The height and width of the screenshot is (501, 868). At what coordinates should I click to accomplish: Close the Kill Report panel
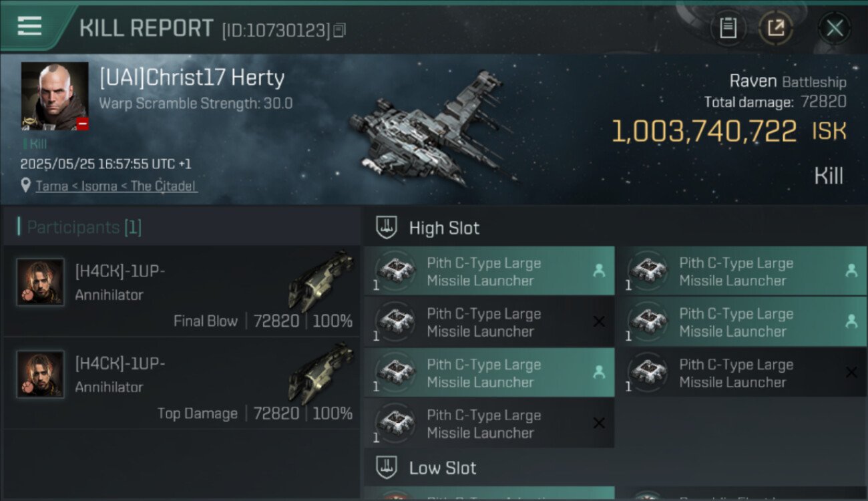(834, 28)
